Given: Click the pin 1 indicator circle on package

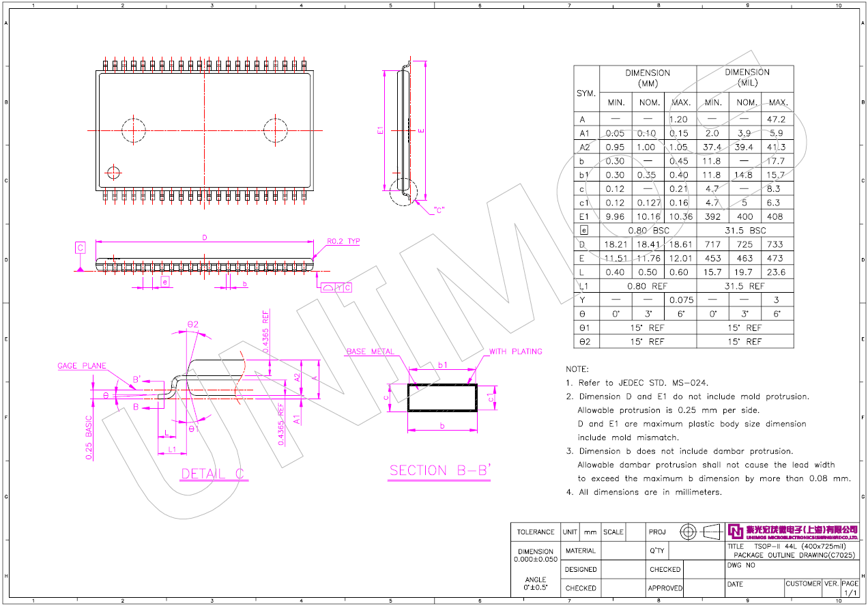Looking at the screenshot, I should [x=113, y=171].
